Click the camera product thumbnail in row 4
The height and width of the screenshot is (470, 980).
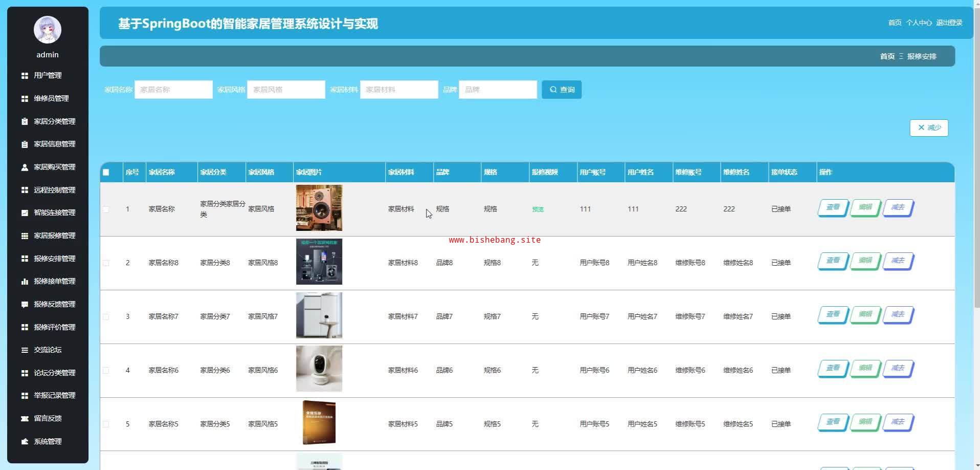pyautogui.click(x=319, y=369)
